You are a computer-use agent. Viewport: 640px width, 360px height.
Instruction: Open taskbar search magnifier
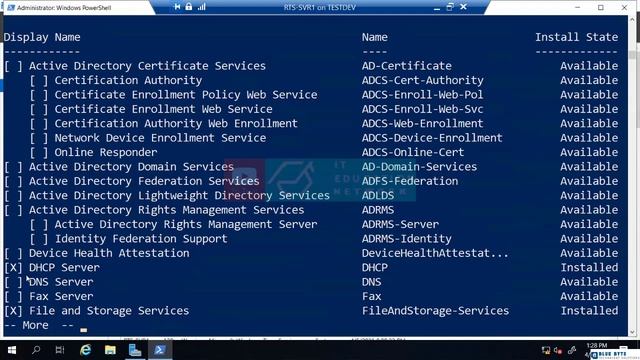point(36,350)
